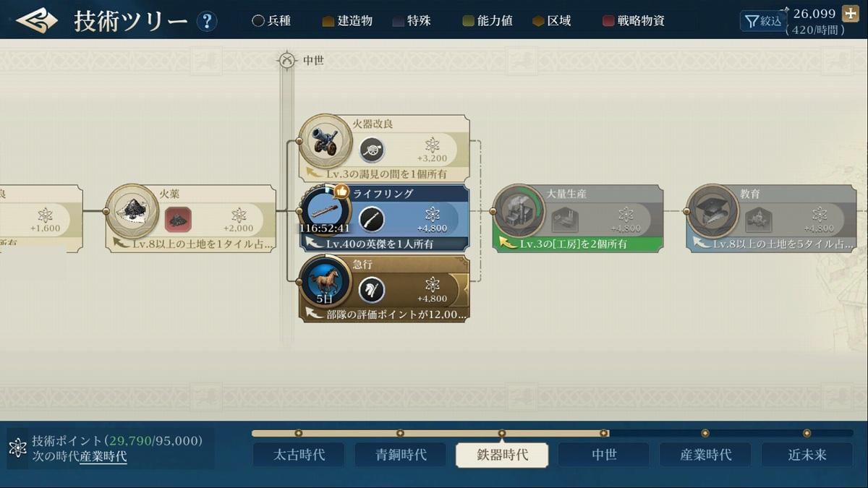Toggle the 戦略物資 filter legend
The height and width of the screenshot is (488, 868).
pyautogui.click(x=634, y=21)
